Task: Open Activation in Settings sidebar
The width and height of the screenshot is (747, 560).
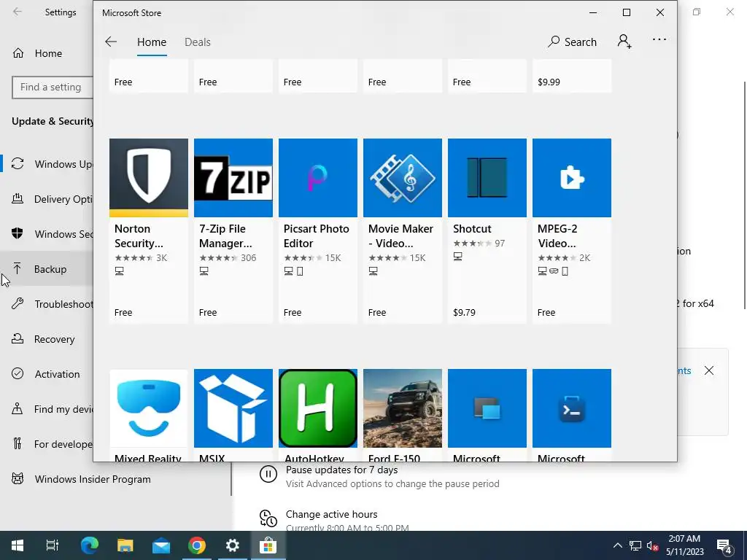Action: 47,374
